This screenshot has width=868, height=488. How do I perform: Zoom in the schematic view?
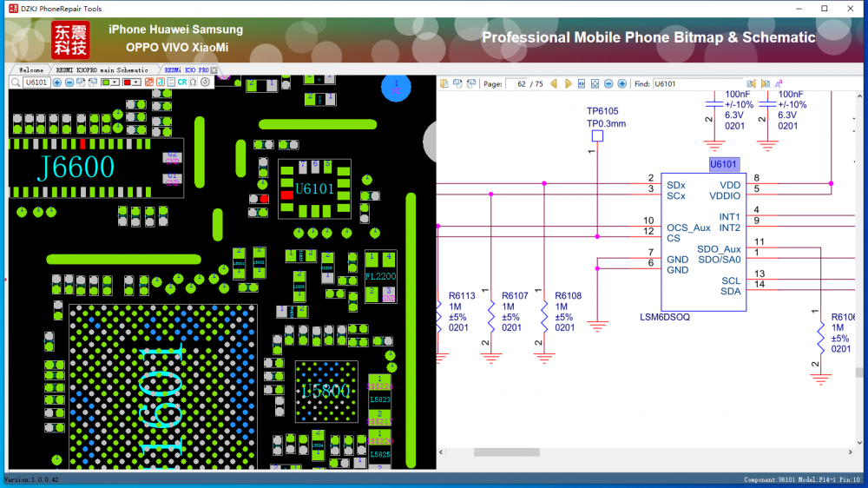click(621, 83)
